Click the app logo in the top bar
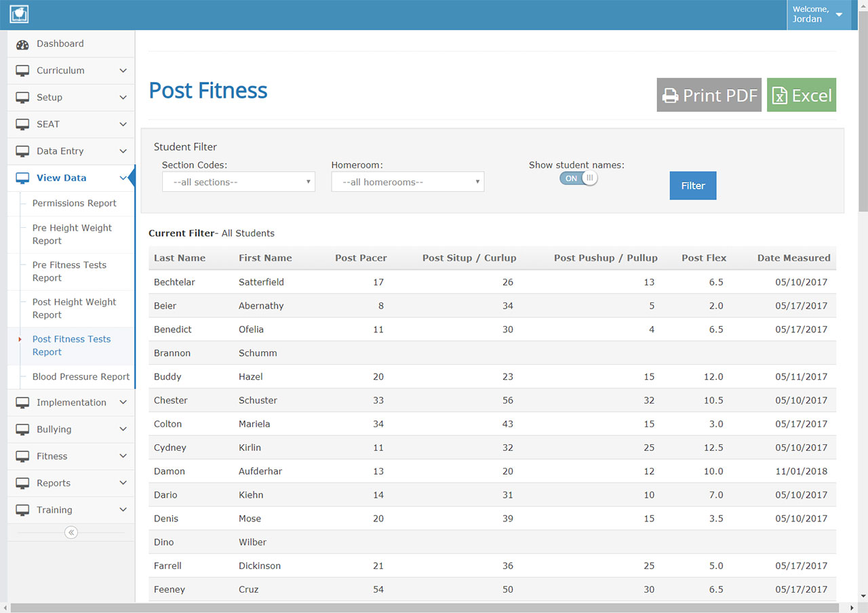Image resolution: width=868 pixels, height=613 pixels. (19, 14)
